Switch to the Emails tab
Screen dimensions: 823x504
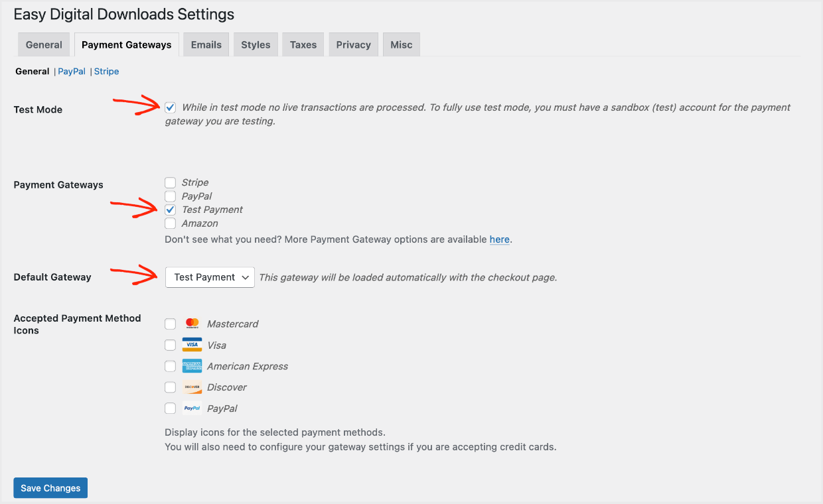tap(206, 44)
